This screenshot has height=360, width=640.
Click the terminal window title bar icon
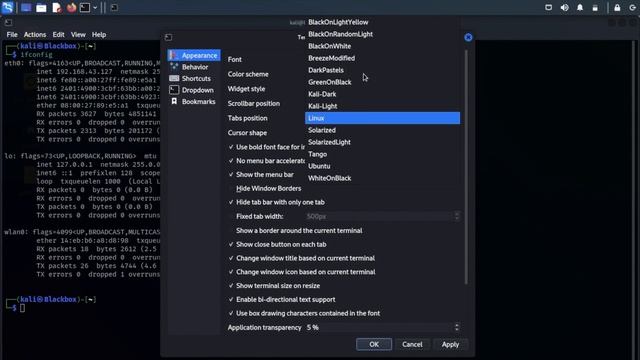[x=8, y=22]
